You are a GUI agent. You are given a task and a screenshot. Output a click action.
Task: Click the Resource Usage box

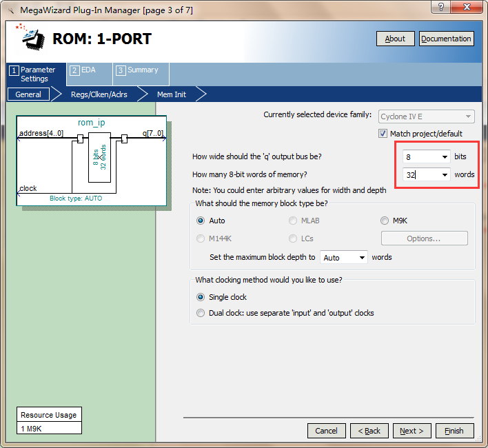click(49, 420)
